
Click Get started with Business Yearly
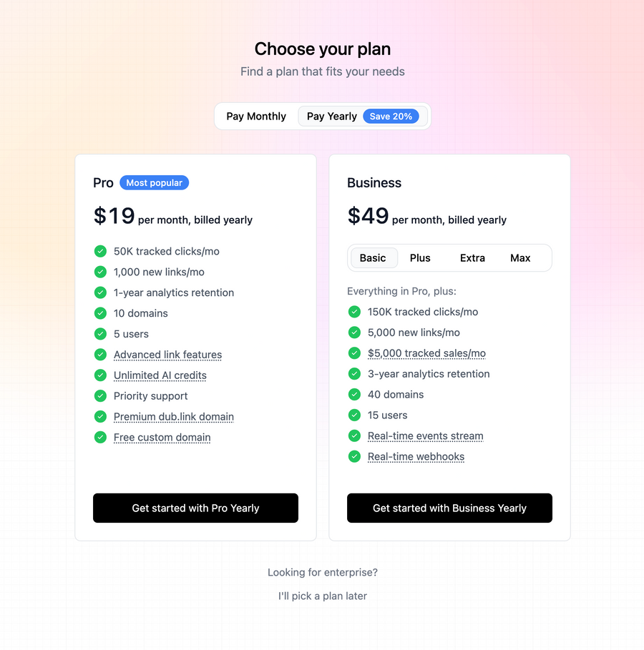(449, 508)
